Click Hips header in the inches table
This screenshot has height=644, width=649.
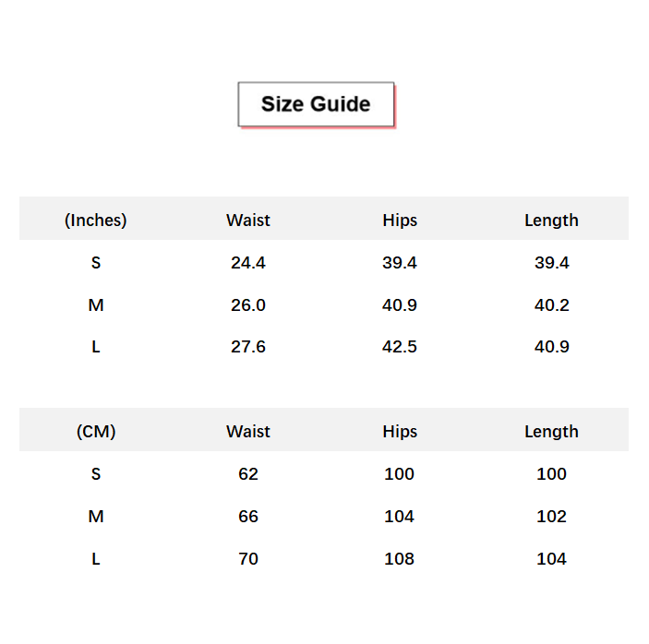point(400,220)
